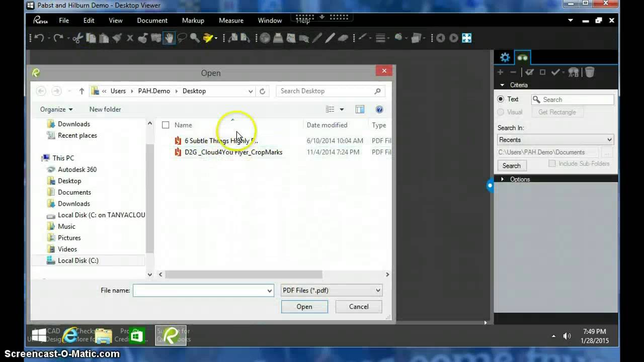This screenshot has height=362, width=644.
Task: Select the Text radio button under Criteria
Action: point(501,99)
